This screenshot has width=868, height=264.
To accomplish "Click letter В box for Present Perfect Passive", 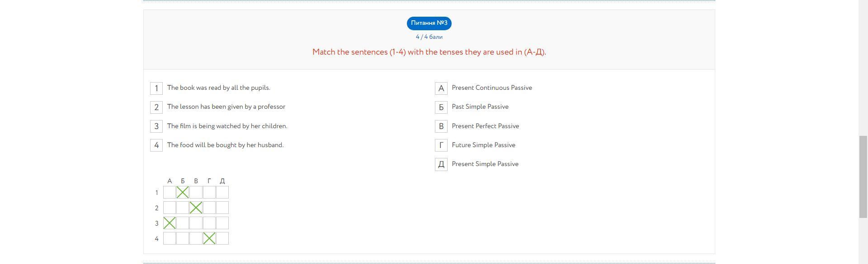I will 441,126.
